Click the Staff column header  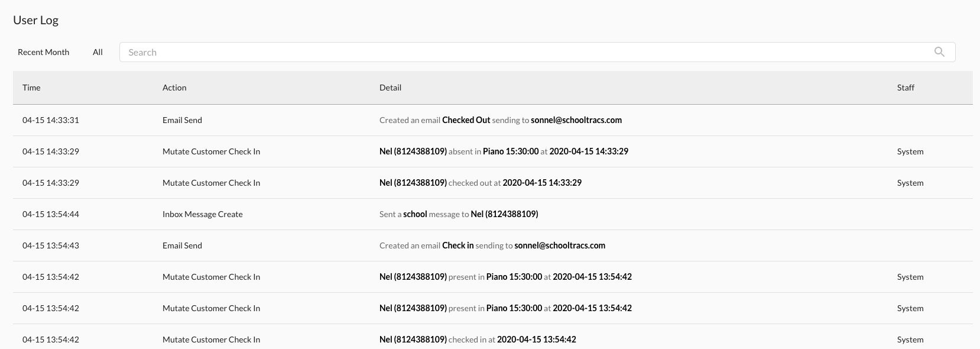pos(905,88)
